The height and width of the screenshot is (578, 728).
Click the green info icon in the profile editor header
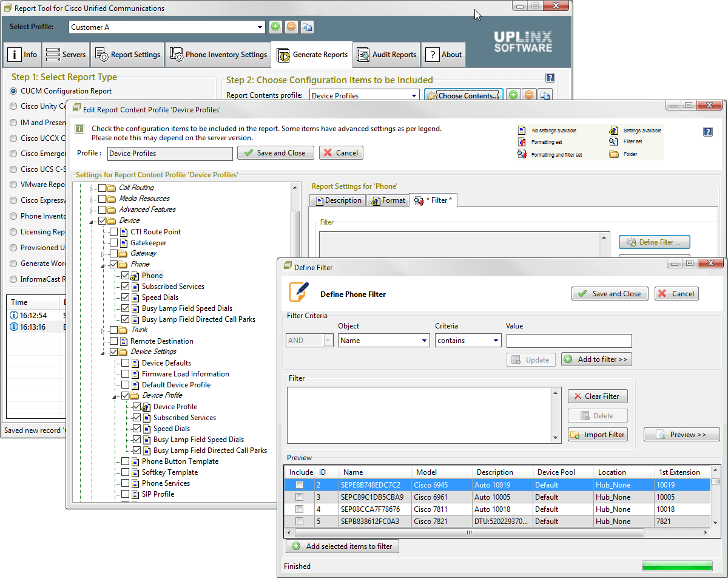79,129
